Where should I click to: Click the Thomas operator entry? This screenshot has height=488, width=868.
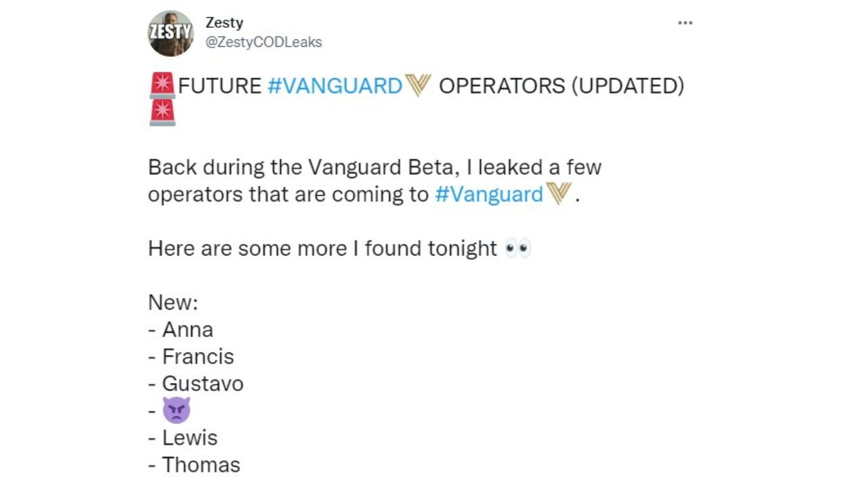point(201,465)
